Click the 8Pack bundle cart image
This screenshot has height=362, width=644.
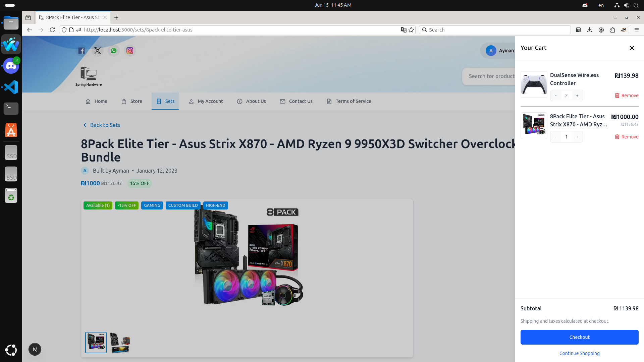(x=534, y=126)
